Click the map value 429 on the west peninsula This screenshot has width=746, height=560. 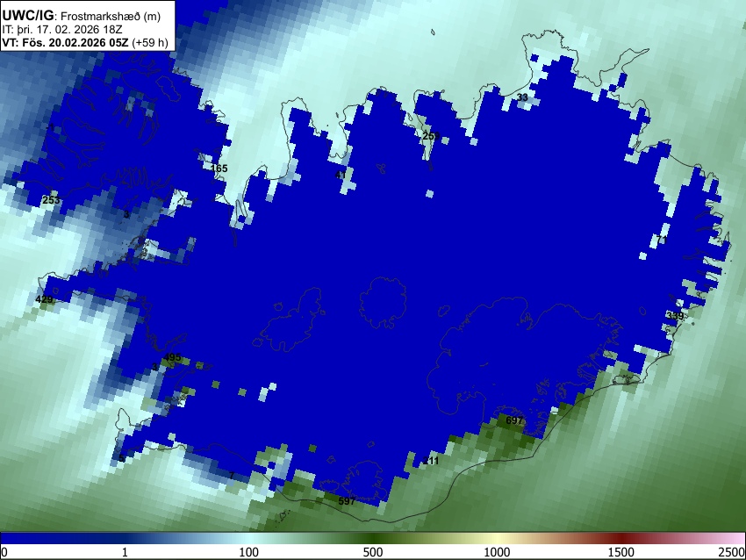[x=44, y=299]
